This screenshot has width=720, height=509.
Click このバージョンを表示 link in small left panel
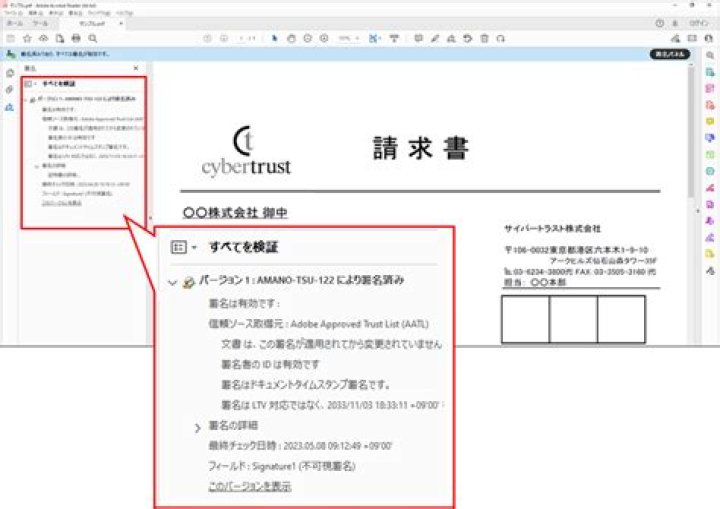[x=62, y=203]
